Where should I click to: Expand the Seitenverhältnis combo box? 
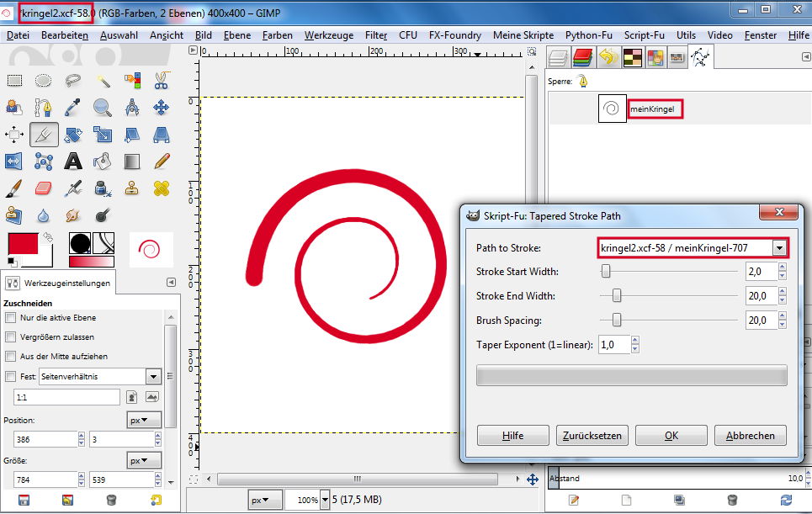click(x=153, y=377)
